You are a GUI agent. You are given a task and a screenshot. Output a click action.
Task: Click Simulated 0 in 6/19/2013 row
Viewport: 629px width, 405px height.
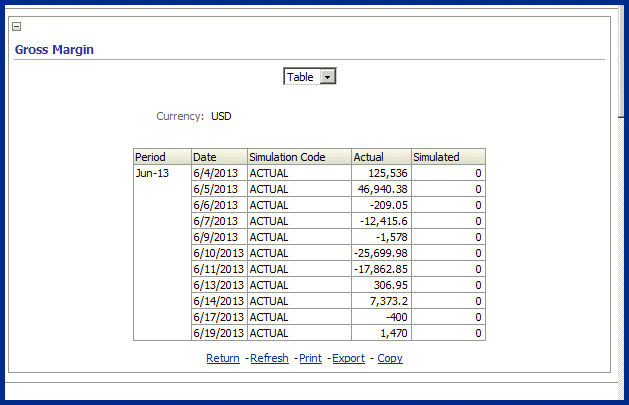click(x=448, y=333)
